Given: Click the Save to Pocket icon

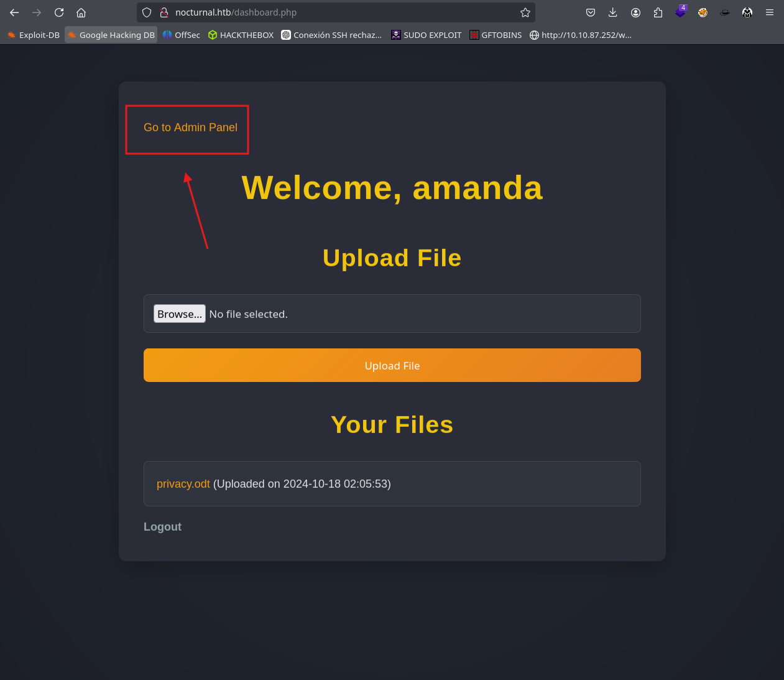Looking at the screenshot, I should (x=591, y=12).
